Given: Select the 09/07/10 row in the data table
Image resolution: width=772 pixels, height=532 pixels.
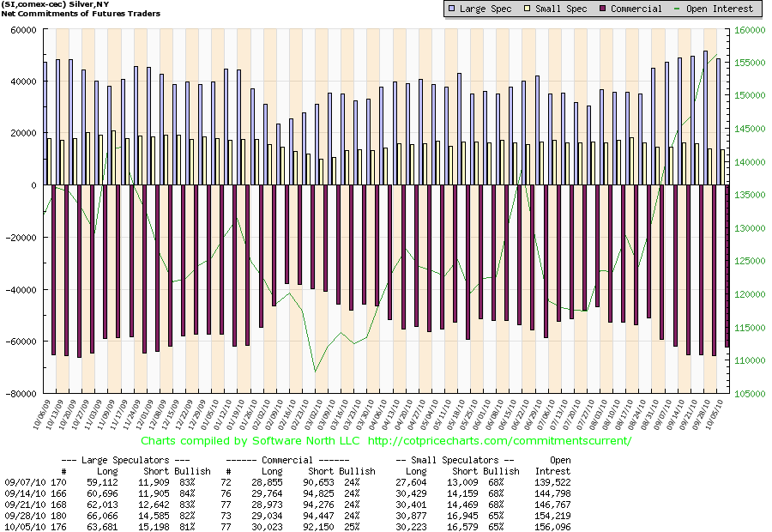Looking at the screenshot, I should [21, 482].
